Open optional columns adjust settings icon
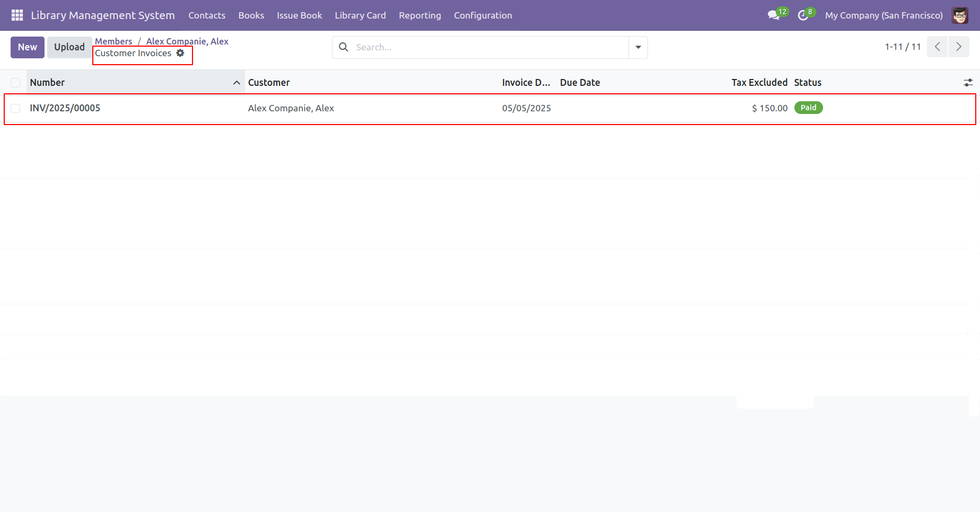The width and height of the screenshot is (980, 512). [968, 83]
